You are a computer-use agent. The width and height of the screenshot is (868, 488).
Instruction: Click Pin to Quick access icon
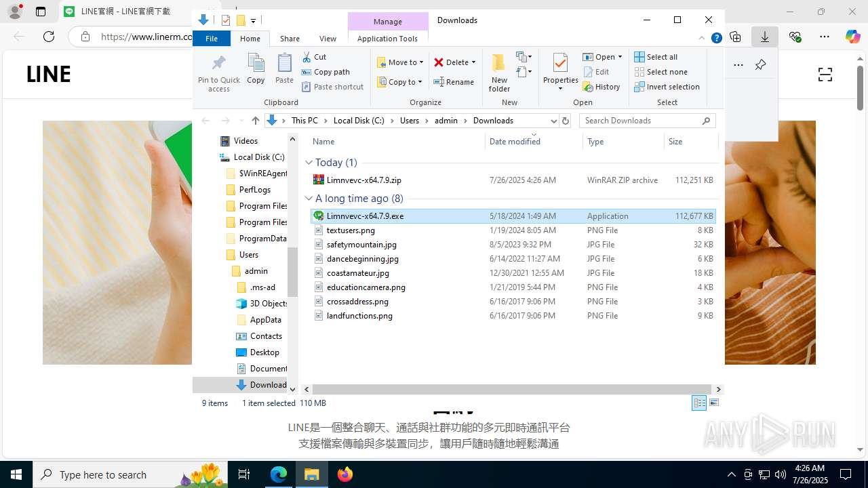click(x=218, y=62)
